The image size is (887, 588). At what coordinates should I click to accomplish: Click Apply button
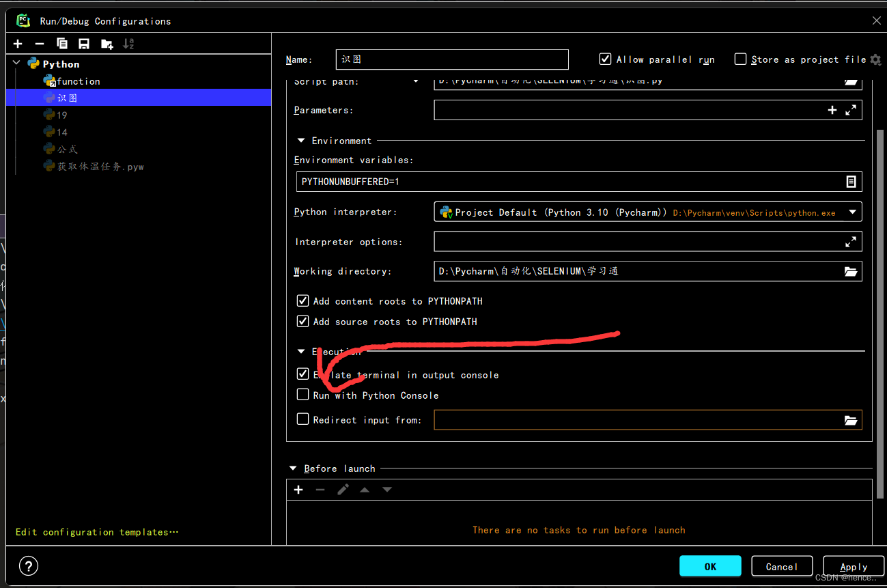854,566
